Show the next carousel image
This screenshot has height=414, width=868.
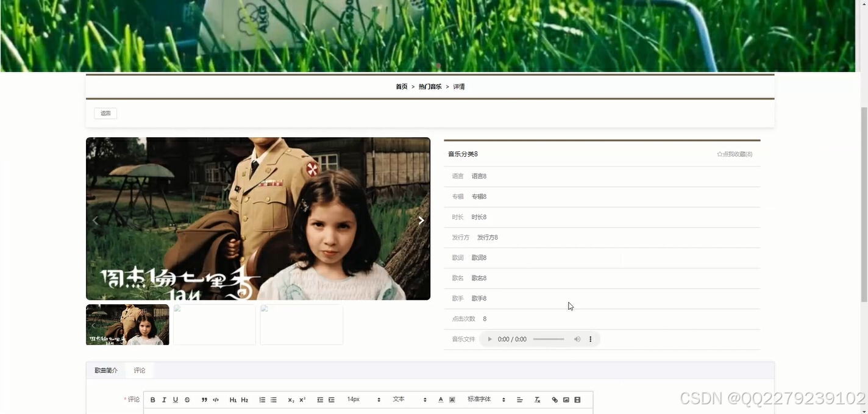pos(421,220)
